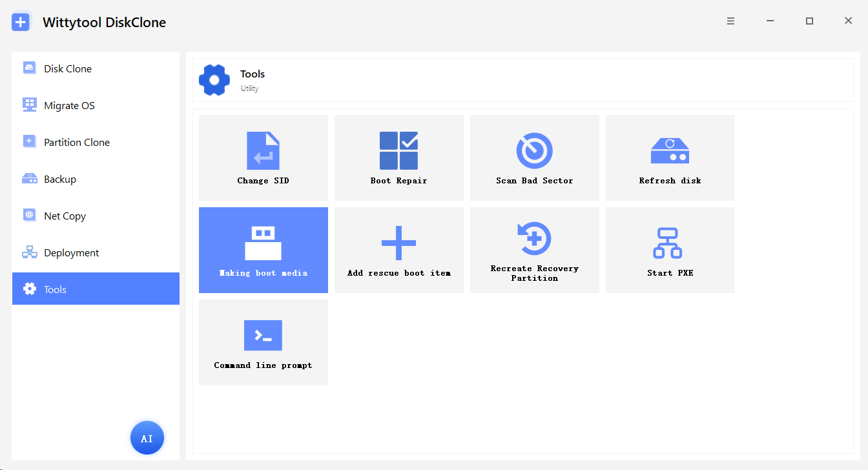Open the Partition Clone section

click(x=96, y=142)
